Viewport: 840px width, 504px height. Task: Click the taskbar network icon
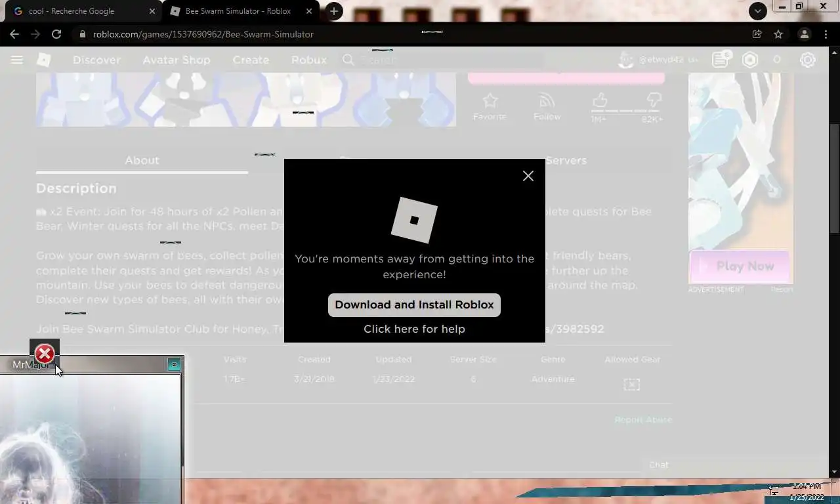pyautogui.click(x=774, y=490)
